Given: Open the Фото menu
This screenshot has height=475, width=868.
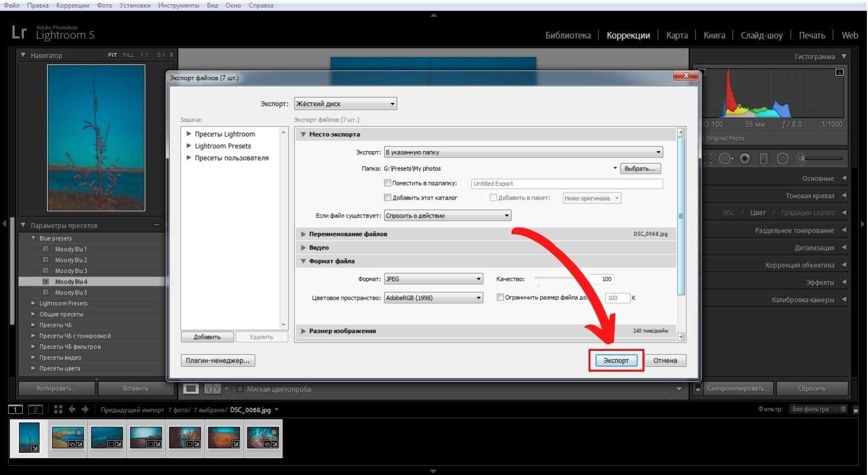Looking at the screenshot, I should [x=104, y=5].
